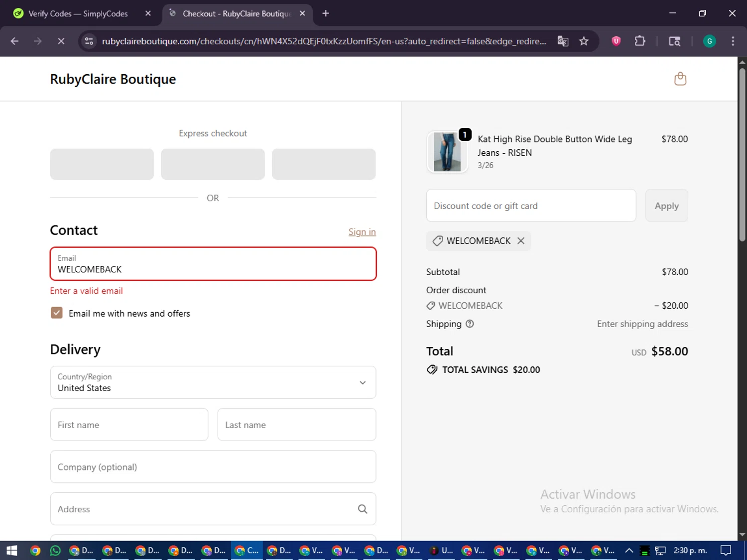Uncheck Email me with news and offers
The width and height of the screenshot is (747, 560).
57,313
